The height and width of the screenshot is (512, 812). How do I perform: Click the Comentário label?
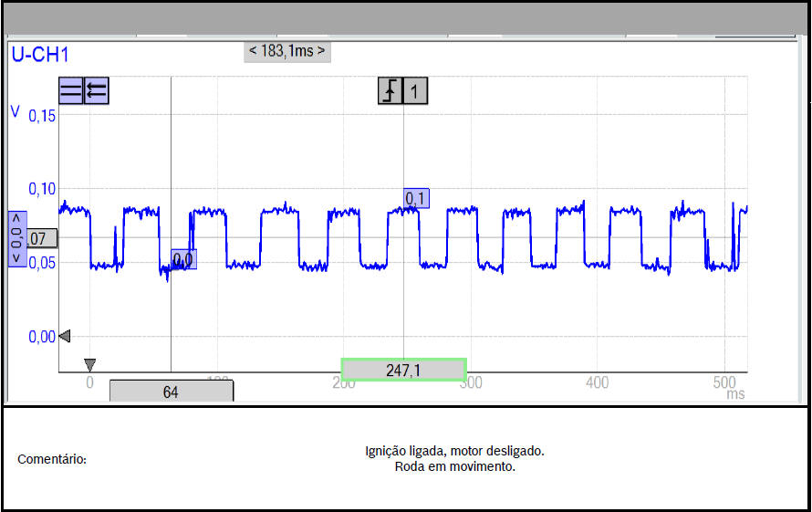pyautogui.click(x=53, y=459)
